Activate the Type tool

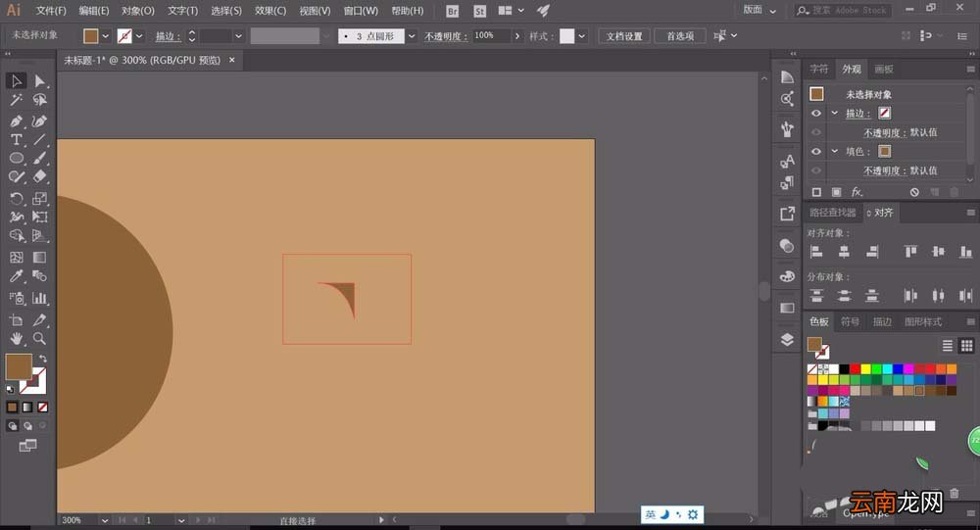(17, 139)
